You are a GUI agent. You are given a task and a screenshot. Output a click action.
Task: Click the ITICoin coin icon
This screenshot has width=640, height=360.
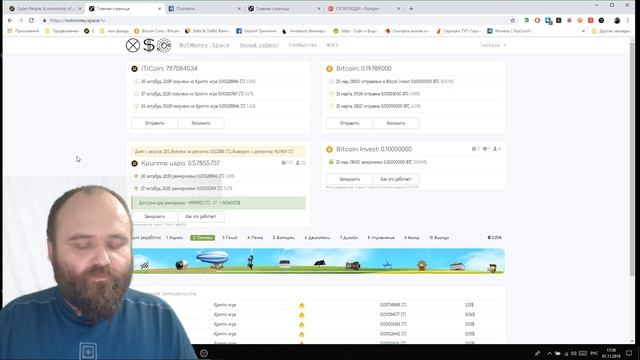coord(134,69)
